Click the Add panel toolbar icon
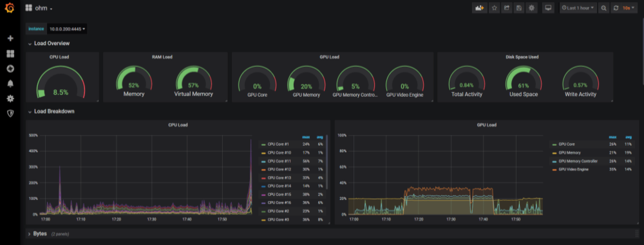The height and width of the screenshot is (245, 644). coord(479,8)
